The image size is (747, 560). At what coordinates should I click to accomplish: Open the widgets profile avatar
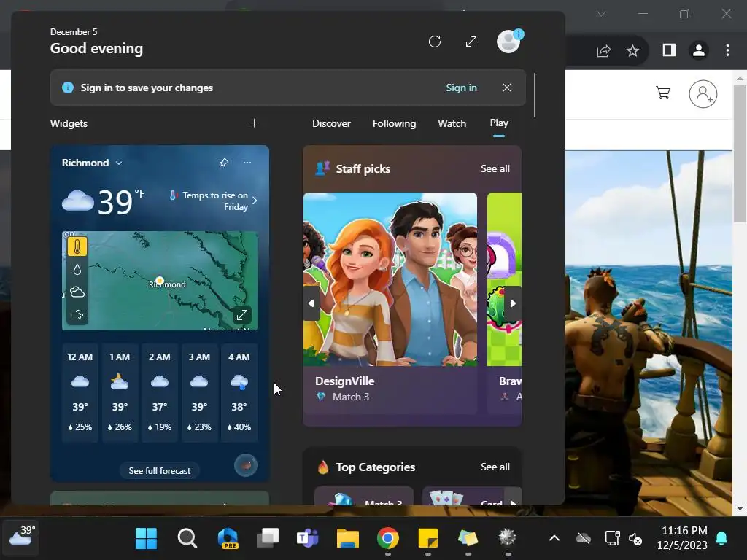[508, 42]
